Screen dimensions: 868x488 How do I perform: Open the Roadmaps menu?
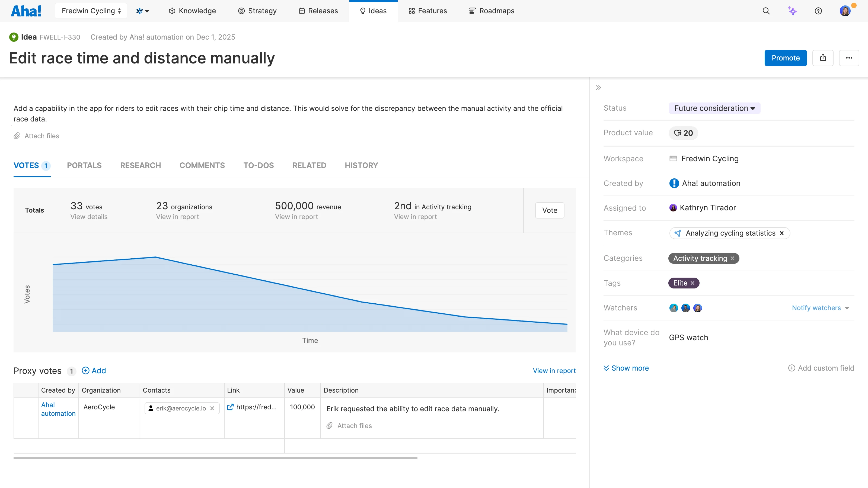click(x=492, y=11)
